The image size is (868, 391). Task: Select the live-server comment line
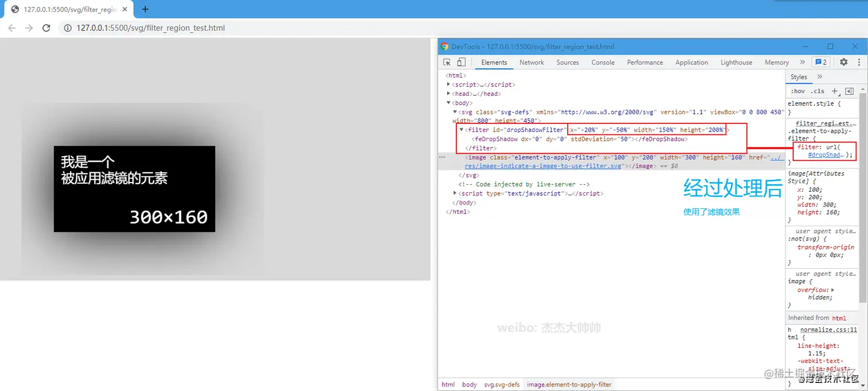click(x=524, y=184)
